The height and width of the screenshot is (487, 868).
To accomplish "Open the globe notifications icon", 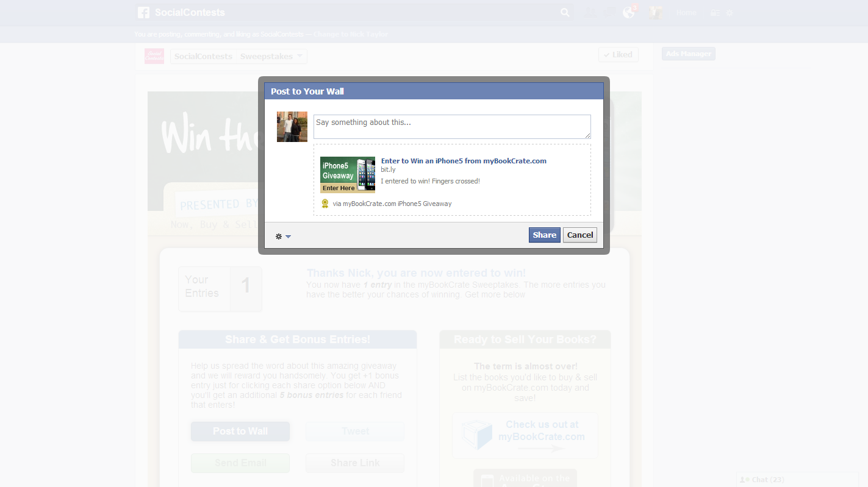I will tap(628, 12).
